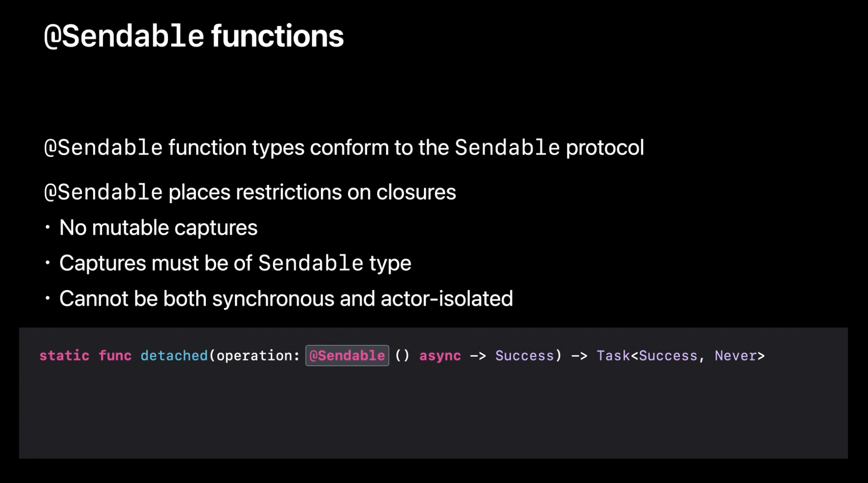
Task: Click the "Captures must be of Sendable type" bullet
Action: pos(234,263)
